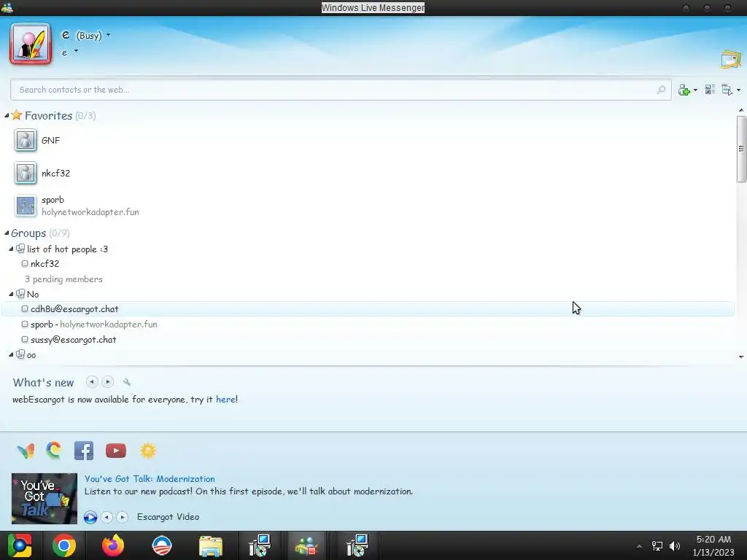This screenshot has height=560, width=747.
Task: Follow the 'here' webEscargot link
Action: (x=225, y=400)
